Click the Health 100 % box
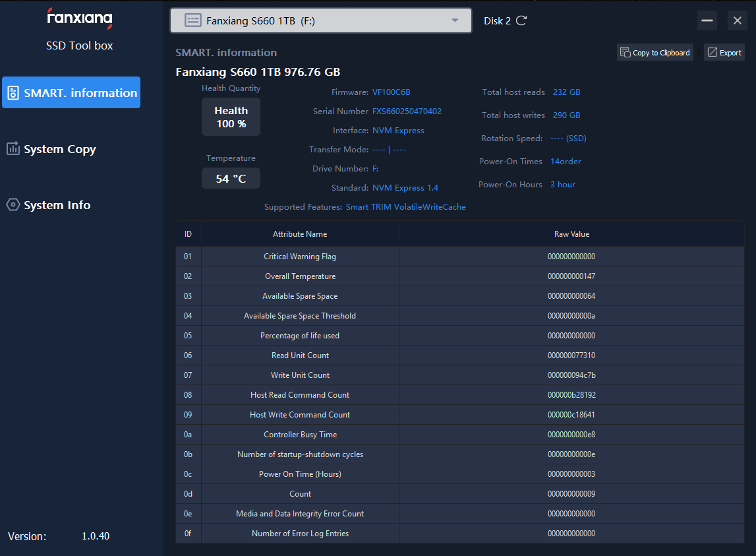This screenshot has width=756, height=556. (x=231, y=117)
